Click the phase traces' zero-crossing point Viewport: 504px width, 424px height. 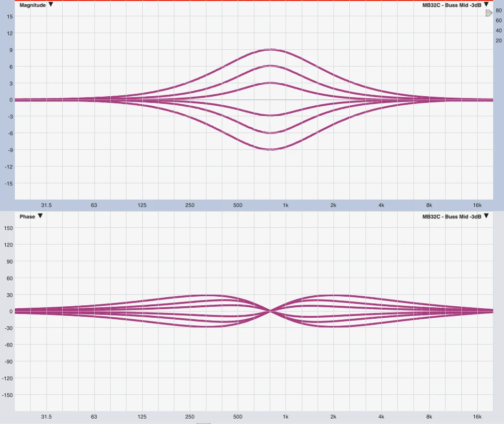271,311
